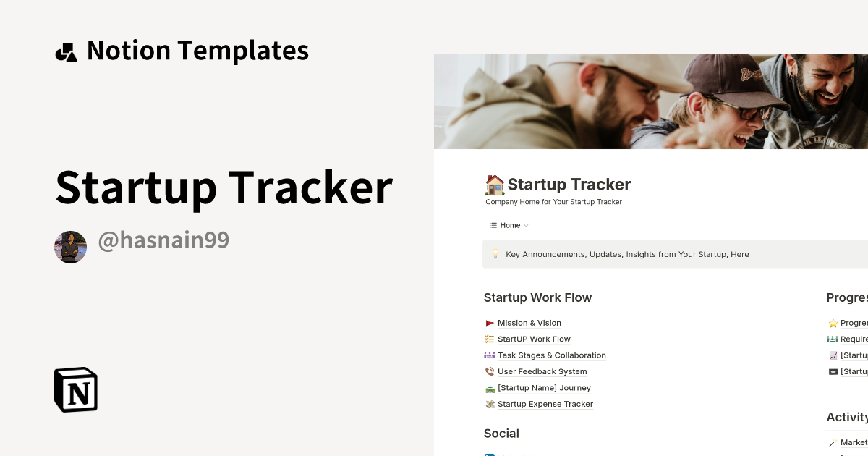The width and height of the screenshot is (868, 456).
Task: Click the wand icon beside Market in Activity
Action: pyautogui.click(x=833, y=442)
